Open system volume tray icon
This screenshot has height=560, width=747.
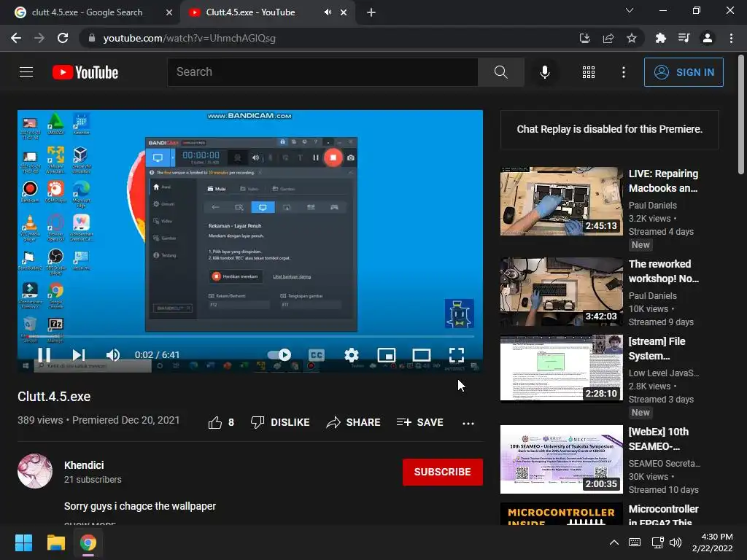pyautogui.click(x=676, y=542)
